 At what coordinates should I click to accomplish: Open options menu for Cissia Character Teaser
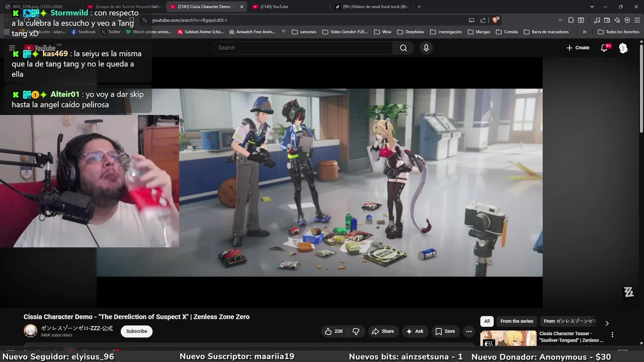coord(612,335)
